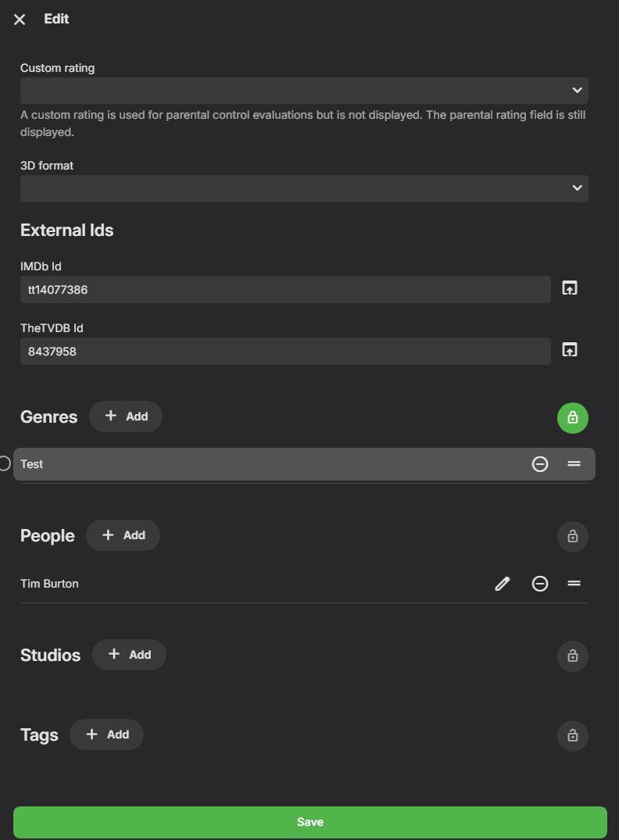Add a new genre
Screen dimensions: 619x840
(x=125, y=416)
